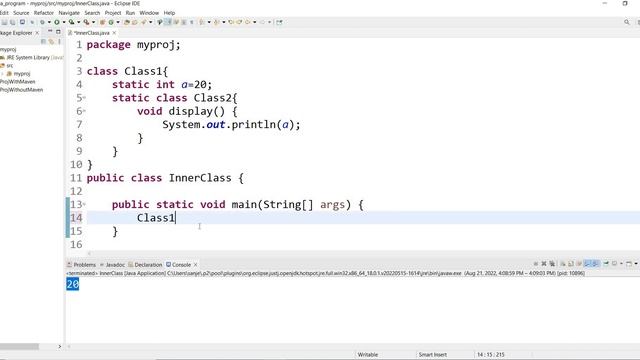Click the Smart Insert status bar entry

pos(433,355)
